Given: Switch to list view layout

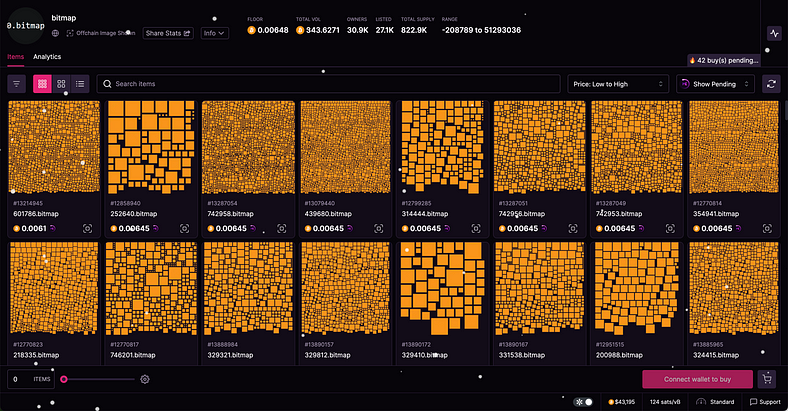Looking at the screenshot, I should tap(80, 84).
